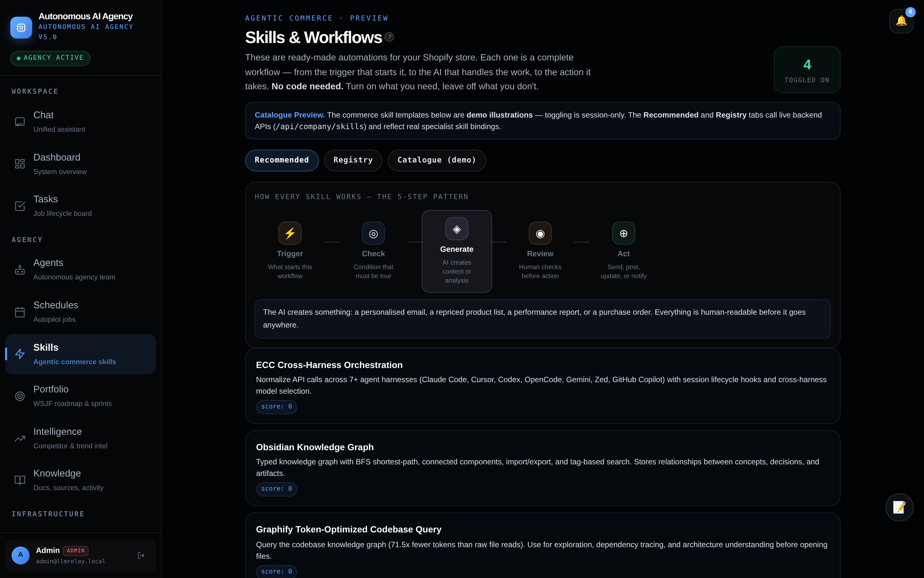Open the floating notepad button
The width and height of the screenshot is (924, 578).
pyautogui.click(x=899, y=507)
